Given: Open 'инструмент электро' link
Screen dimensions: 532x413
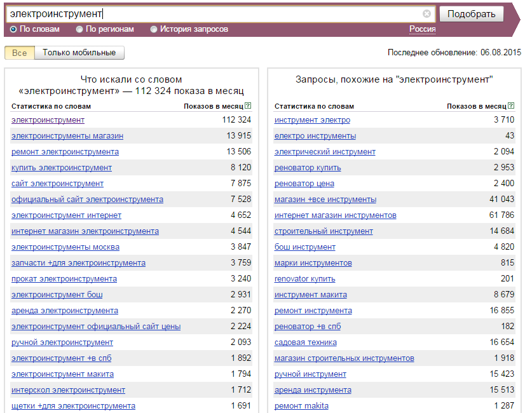Looking at the screenshot, I should 312,120.
